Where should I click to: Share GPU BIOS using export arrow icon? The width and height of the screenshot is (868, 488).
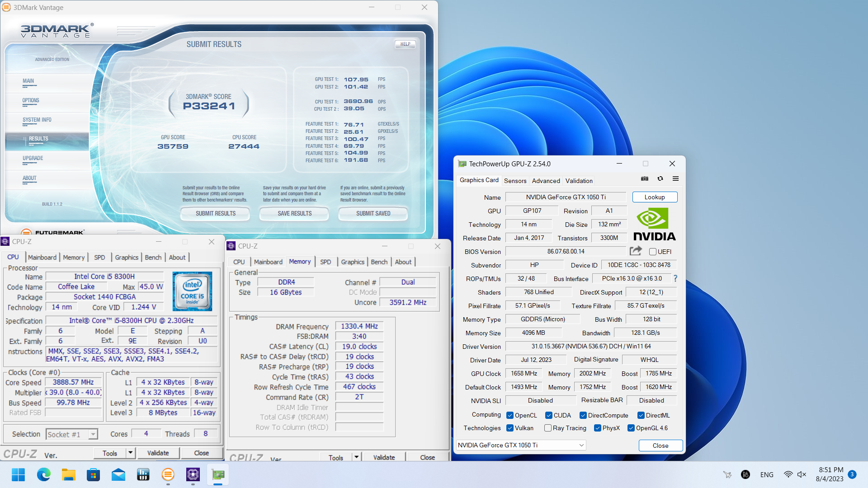[x=636, y=251]
